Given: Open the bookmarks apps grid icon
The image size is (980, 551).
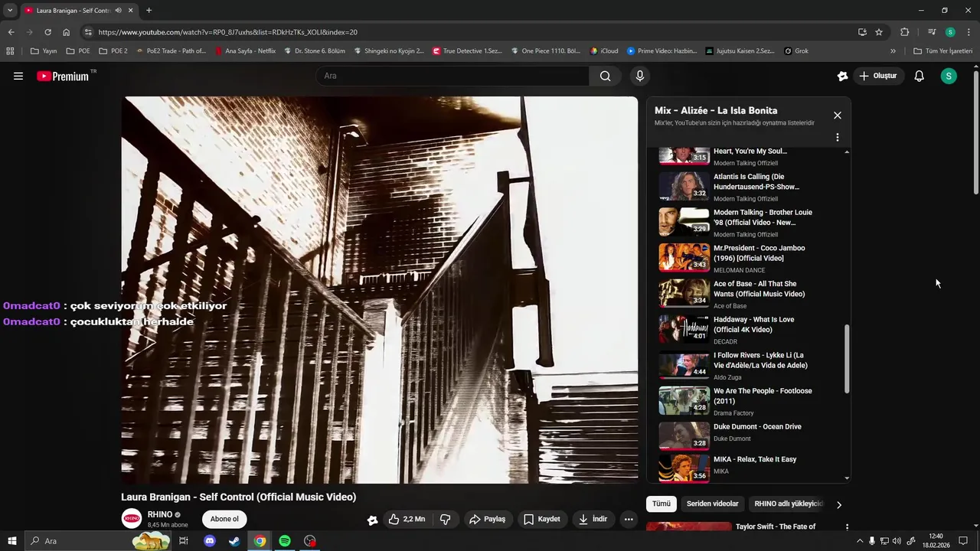Looking at the screenshot, I should coord(10,51).
